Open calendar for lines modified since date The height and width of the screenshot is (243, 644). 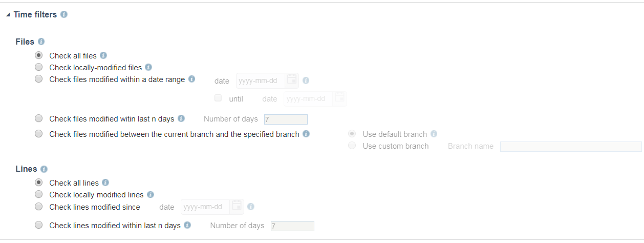(x=237, y=206)
